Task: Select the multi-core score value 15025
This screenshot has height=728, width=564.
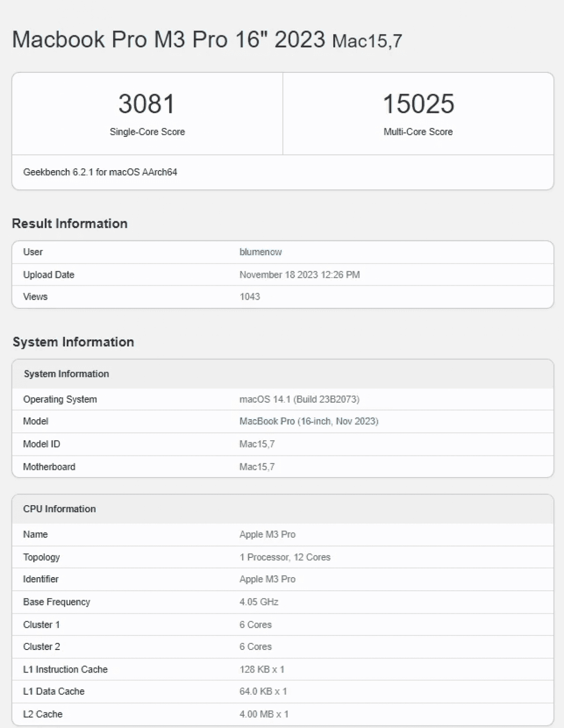Action: [x=418, y=103]
